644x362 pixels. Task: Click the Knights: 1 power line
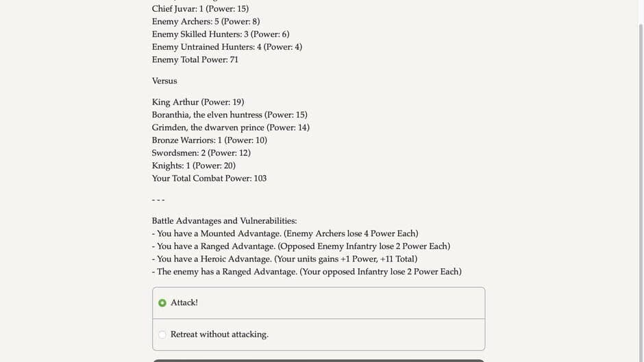coord(194,166)
